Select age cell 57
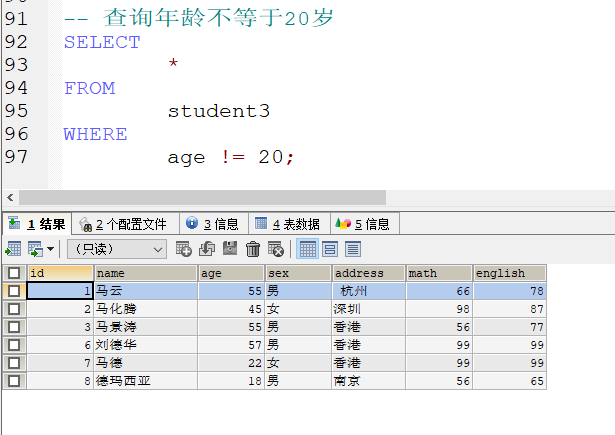 pos(231,345)
